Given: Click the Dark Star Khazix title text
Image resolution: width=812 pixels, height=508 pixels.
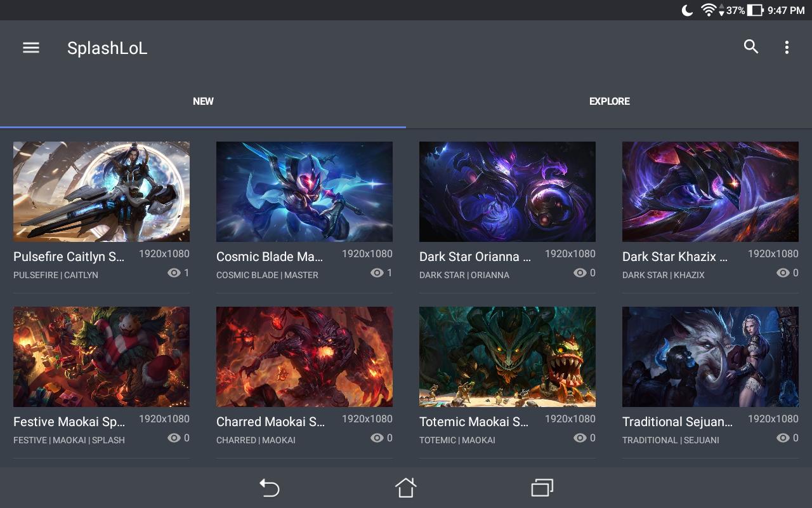Looking at the screenshot, I should 675,257.
